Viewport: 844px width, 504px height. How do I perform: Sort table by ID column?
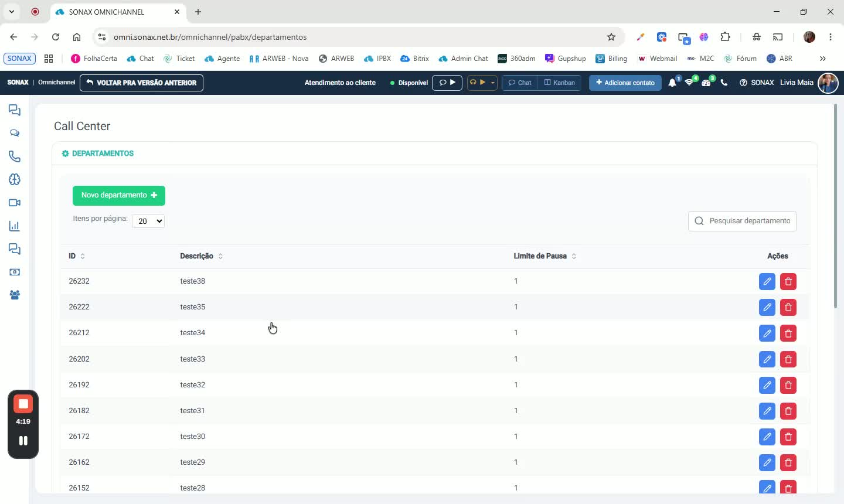(77, 256)
